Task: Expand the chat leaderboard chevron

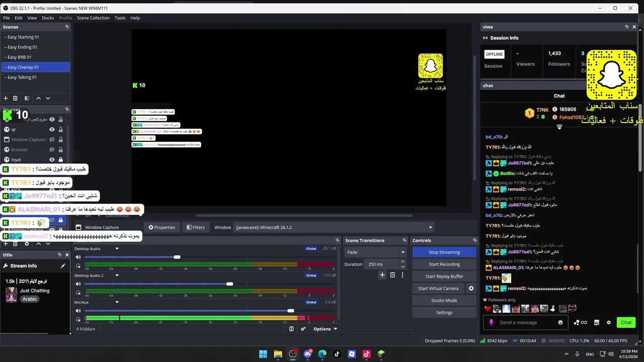Action: (x=559, y=127)
